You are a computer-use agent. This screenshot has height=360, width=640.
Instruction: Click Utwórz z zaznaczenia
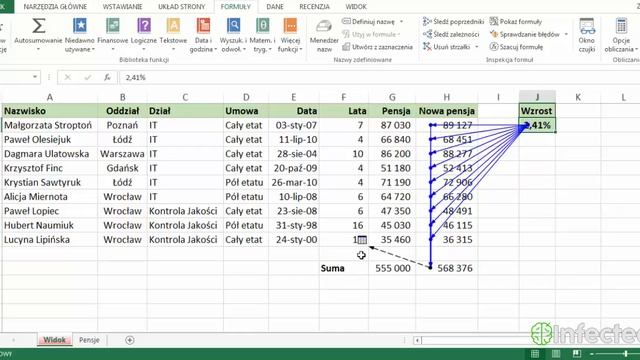tap(378, 47)
